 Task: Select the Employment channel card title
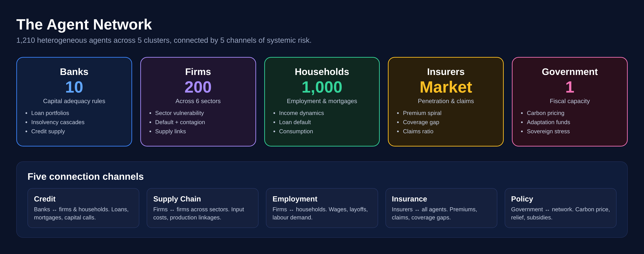[295, 199]
